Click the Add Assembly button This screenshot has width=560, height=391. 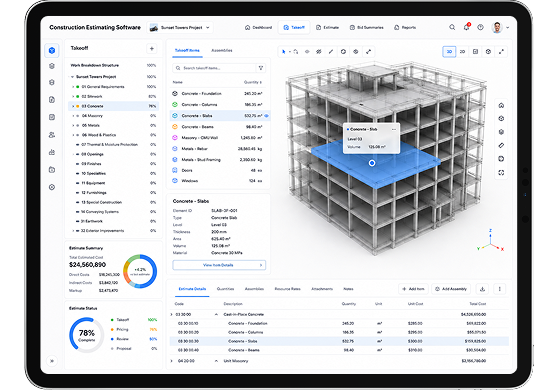(451, 289)
